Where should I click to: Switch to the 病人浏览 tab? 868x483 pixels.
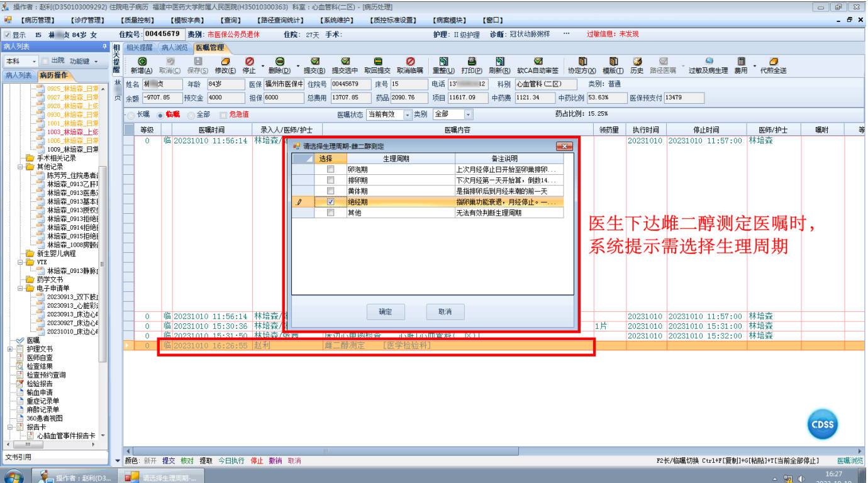pos(174,47)
